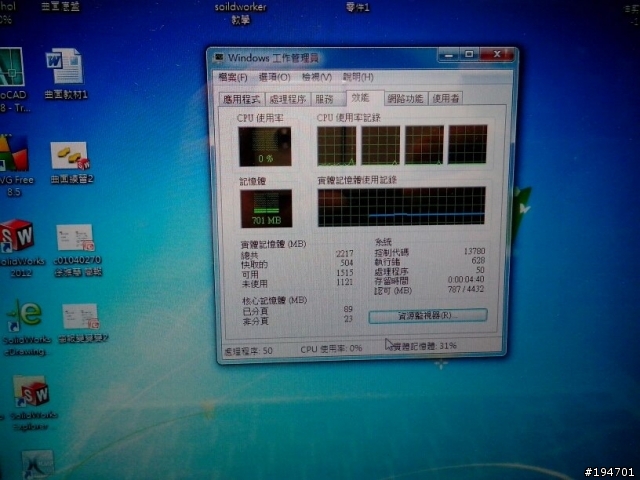Click the 核心記憶體 (MB) section heading
The width and height of the screenshot is (640, 480).
275,301
